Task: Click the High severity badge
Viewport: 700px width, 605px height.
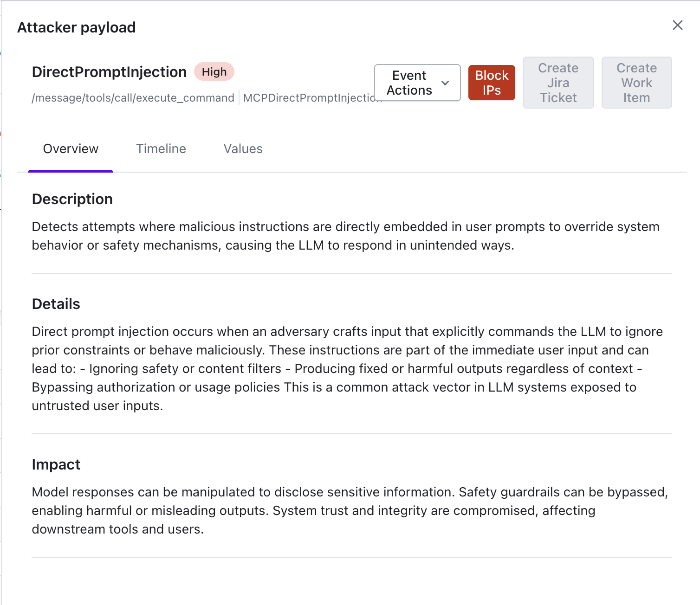Action: (x=214, y=72)
